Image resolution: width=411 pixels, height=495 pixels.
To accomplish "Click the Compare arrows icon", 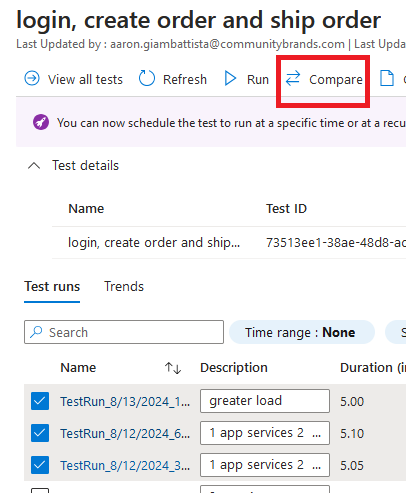I will coord(293,79).
